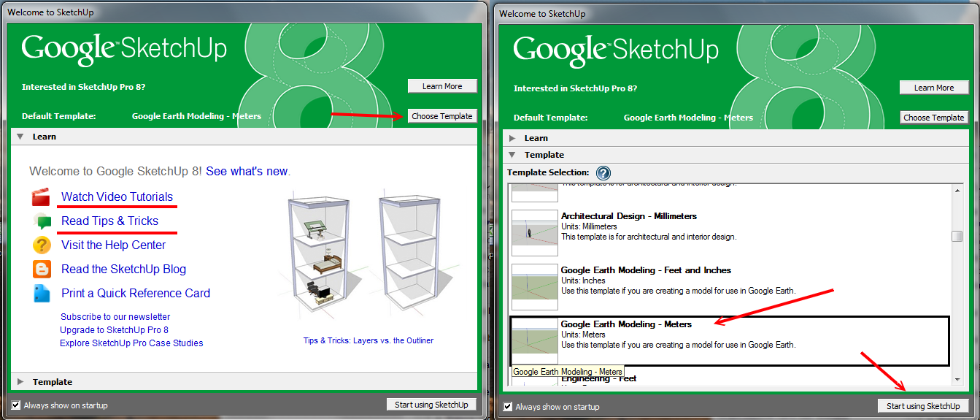This screenshot has height=420, width=980.
Task: Click Start using SketchUp in right window
Action: pyautogui.click(x=923, y=406)
